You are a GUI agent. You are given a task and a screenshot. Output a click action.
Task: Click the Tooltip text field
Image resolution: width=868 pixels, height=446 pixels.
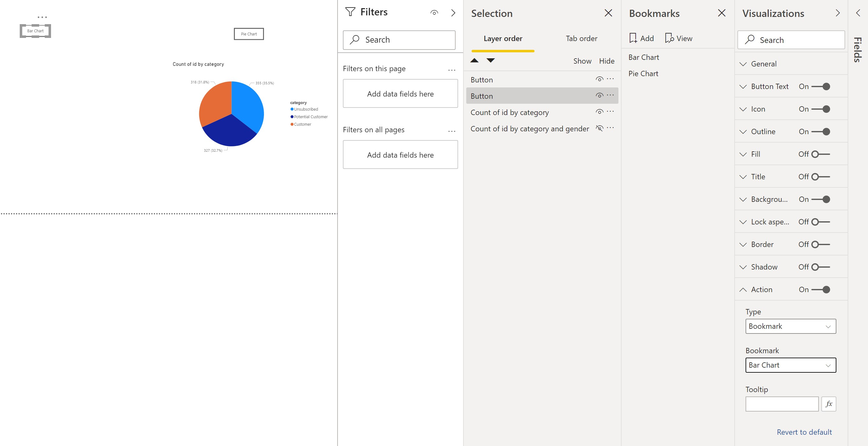point(782,404)
